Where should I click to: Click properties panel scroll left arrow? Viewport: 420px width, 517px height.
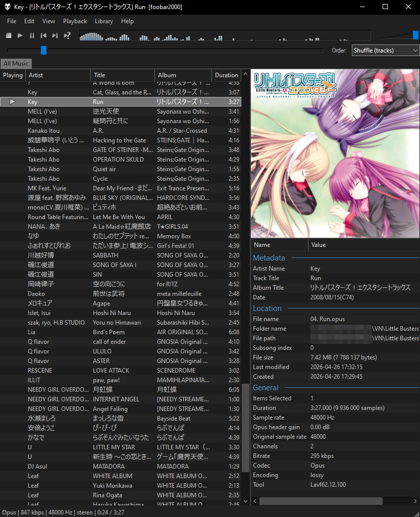[254, 501]
